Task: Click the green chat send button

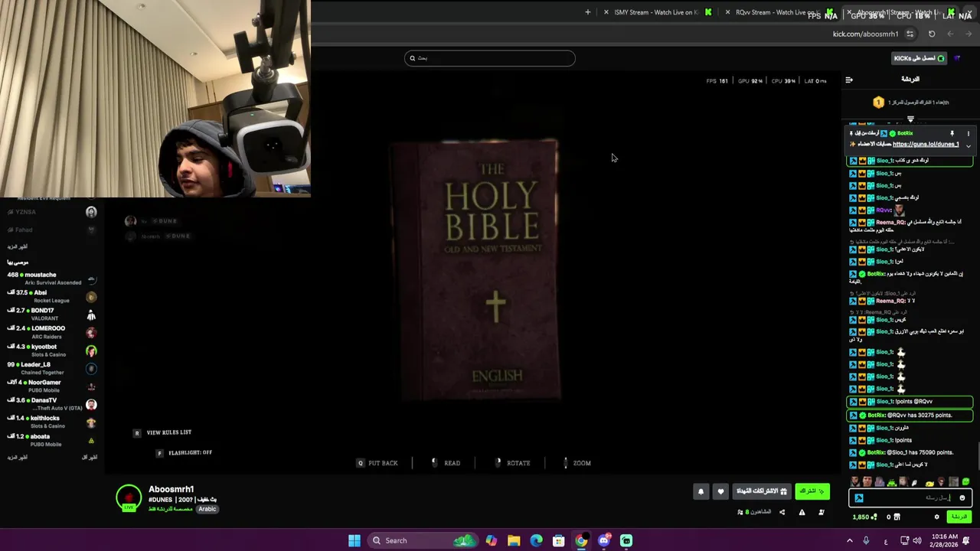Action: point(959,517)
